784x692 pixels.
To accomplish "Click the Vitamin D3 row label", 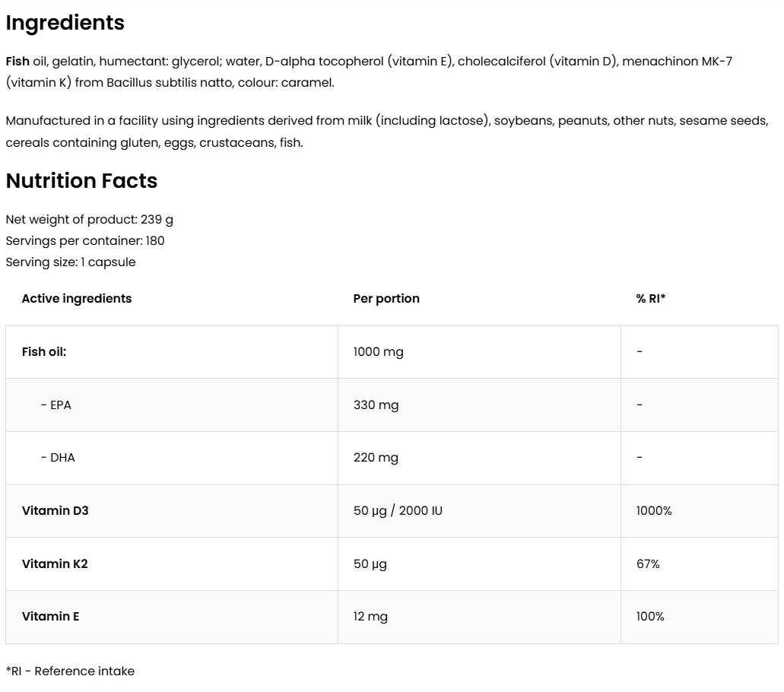I will click(55, 511).
